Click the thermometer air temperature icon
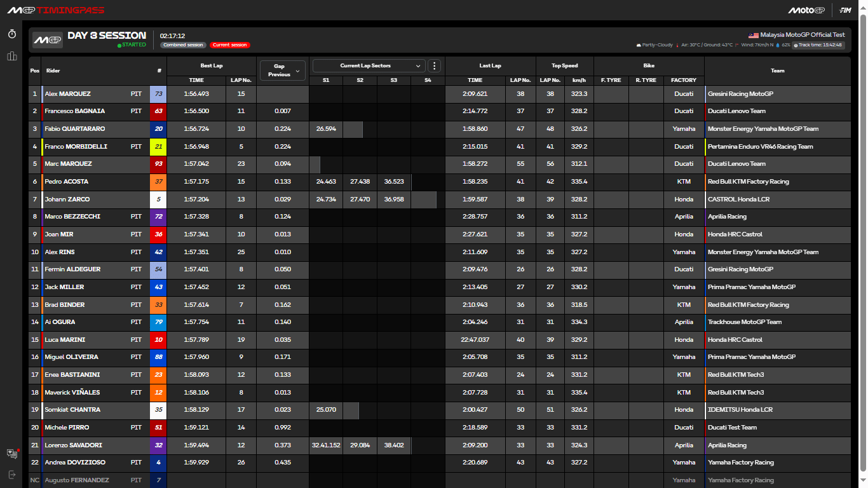 pos(677,45)
